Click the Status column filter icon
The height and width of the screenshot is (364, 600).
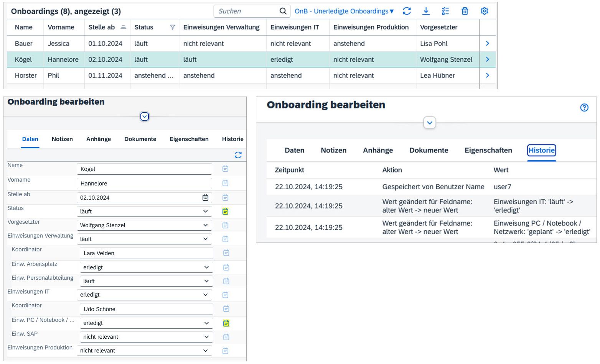coord(172,27)
